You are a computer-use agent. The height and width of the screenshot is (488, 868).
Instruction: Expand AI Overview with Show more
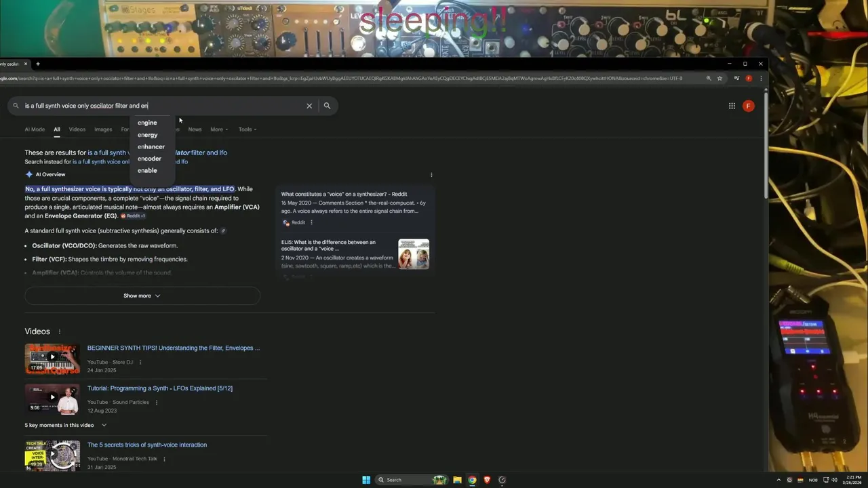click(x=142, y=296)
